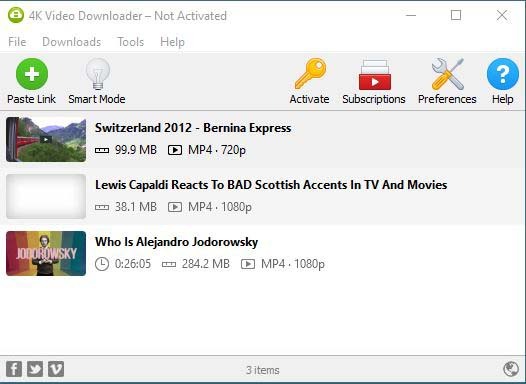Click 'MP4 · 1080p' on the Lewis Capaldi row
The width and height of the screenshot is (526, 384).
[220, 207]
